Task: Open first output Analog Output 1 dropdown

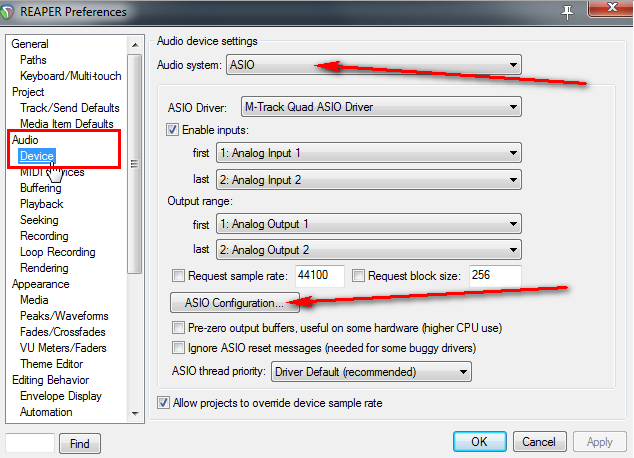Action: click(369, 224)
